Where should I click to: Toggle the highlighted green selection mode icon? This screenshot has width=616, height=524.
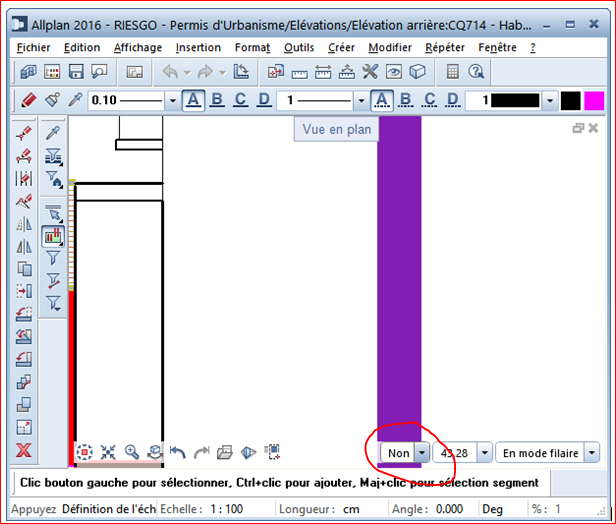coord(53,236)
